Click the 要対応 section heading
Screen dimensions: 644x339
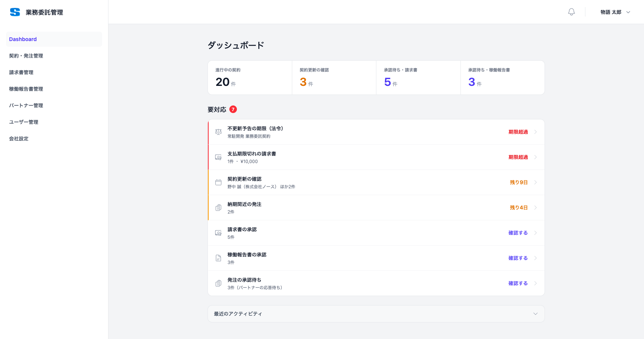point(217,110)
